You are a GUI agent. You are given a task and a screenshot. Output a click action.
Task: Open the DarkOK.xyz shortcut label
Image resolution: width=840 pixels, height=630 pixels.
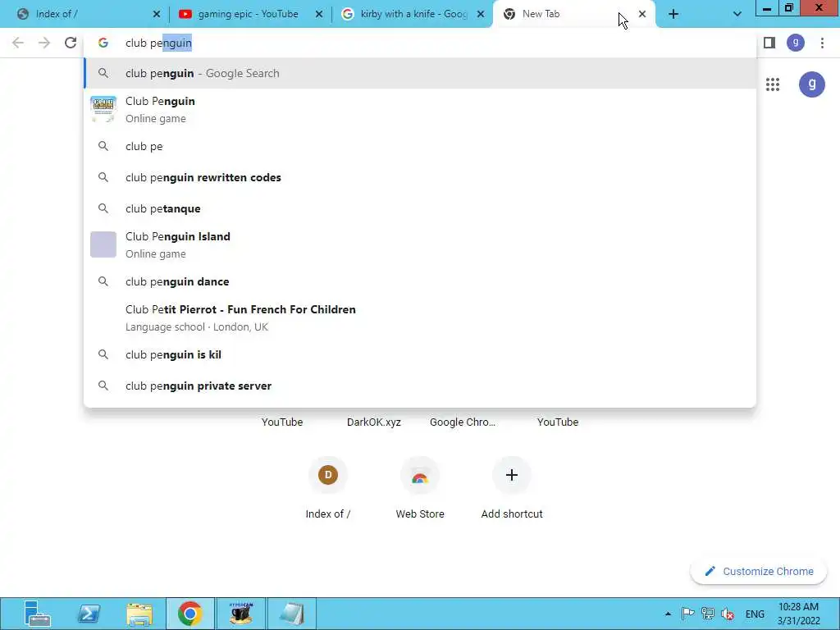[x=374, y=422]
